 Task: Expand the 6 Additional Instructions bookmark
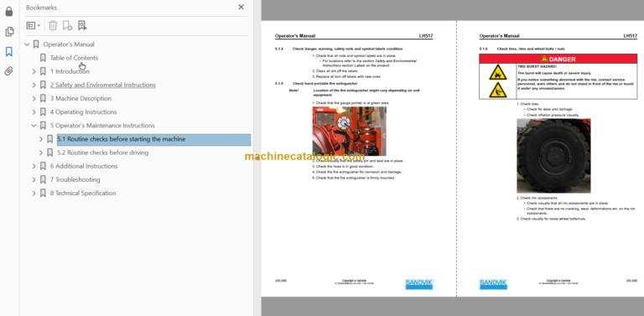point(34,166)
